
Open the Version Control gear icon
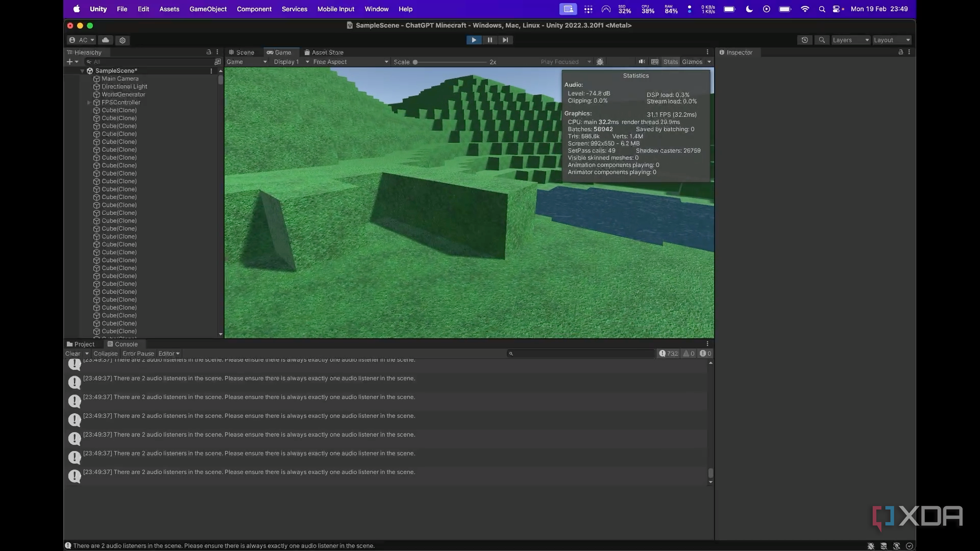[x=122, y=40]
